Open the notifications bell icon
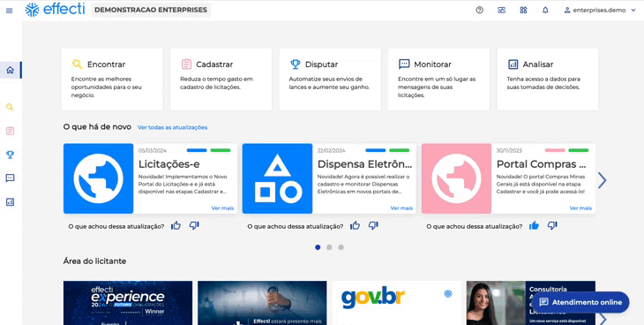 pyautogui.click(x=545, y=11)
